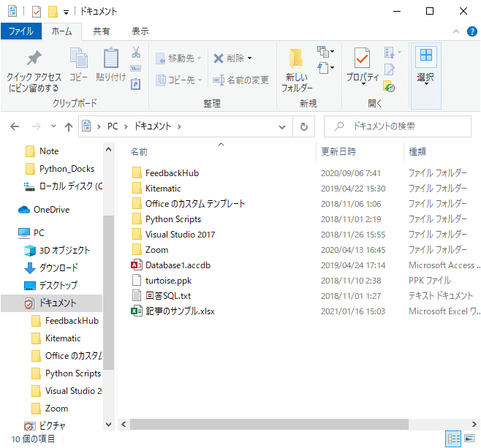Select the ホーム tab

pyautogui.click(x=61, y=31)
